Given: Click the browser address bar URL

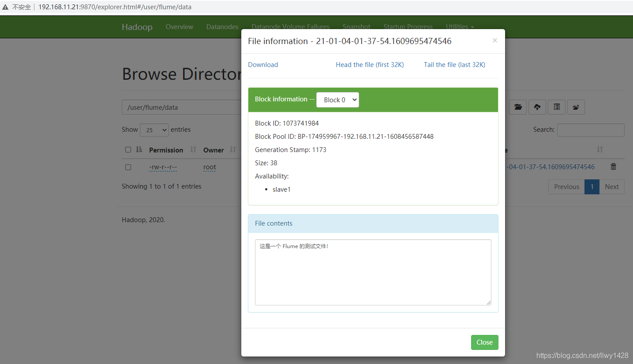Looking at the screenshot, I should [115, 7].
